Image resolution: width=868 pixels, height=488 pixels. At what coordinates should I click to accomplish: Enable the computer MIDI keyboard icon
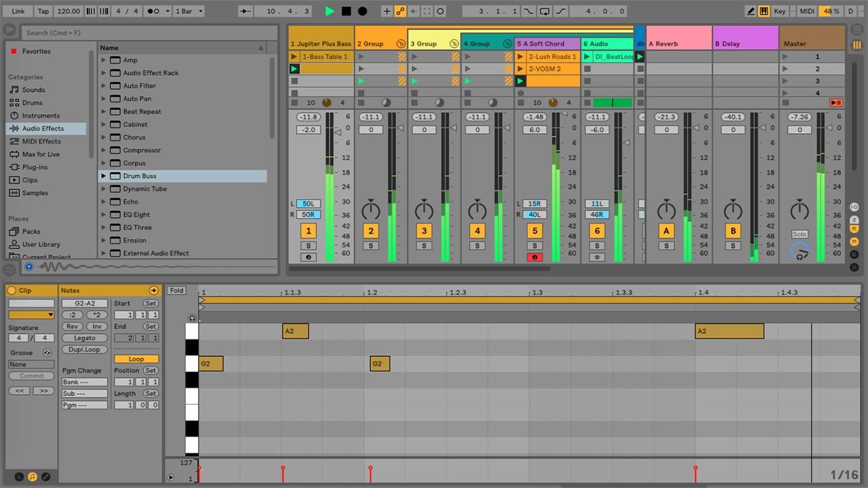pos(764,11)
